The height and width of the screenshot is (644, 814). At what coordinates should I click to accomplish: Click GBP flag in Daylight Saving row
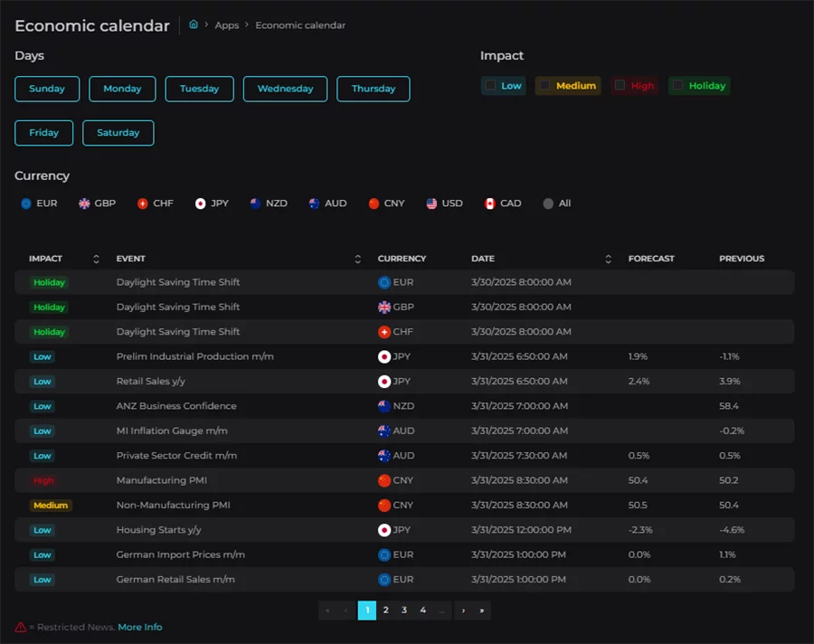point(384,308)
